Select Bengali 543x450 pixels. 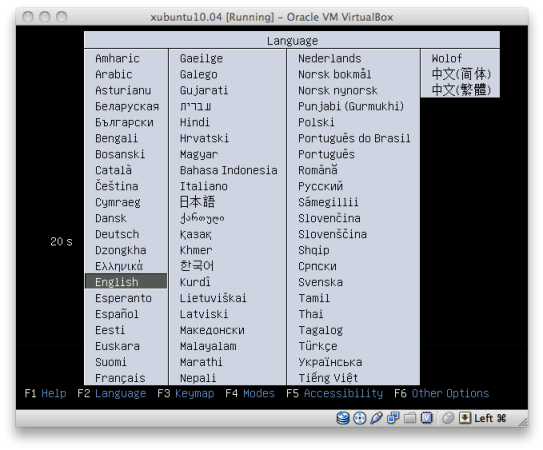click(116, 138)
